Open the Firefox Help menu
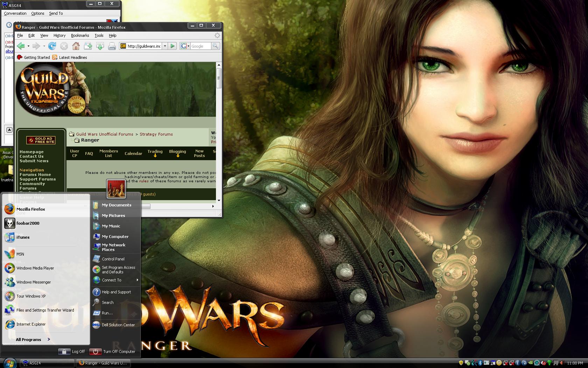 click(x=112, y=35)
